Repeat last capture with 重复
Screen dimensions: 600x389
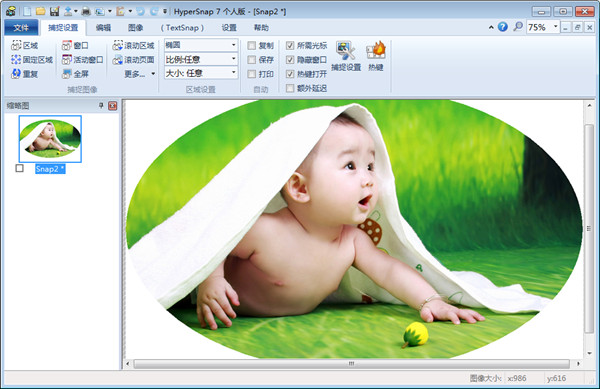[x=24, y=73]
